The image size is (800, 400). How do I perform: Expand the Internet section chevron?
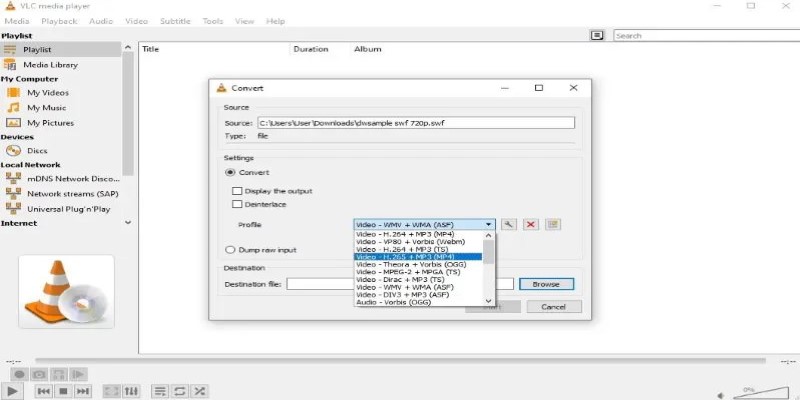(128, 223)
